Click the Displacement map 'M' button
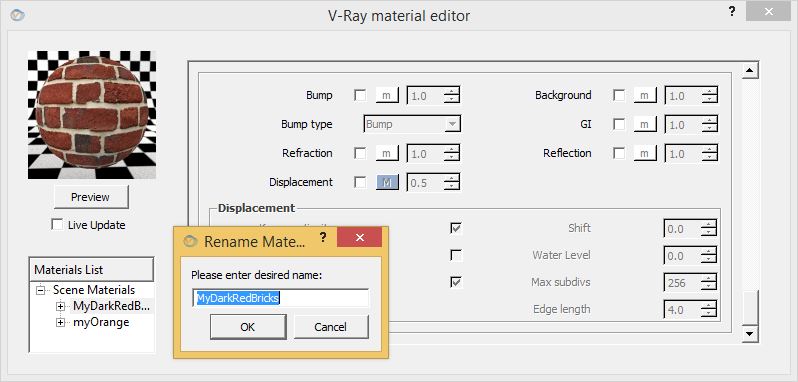 tap(387, 182)
